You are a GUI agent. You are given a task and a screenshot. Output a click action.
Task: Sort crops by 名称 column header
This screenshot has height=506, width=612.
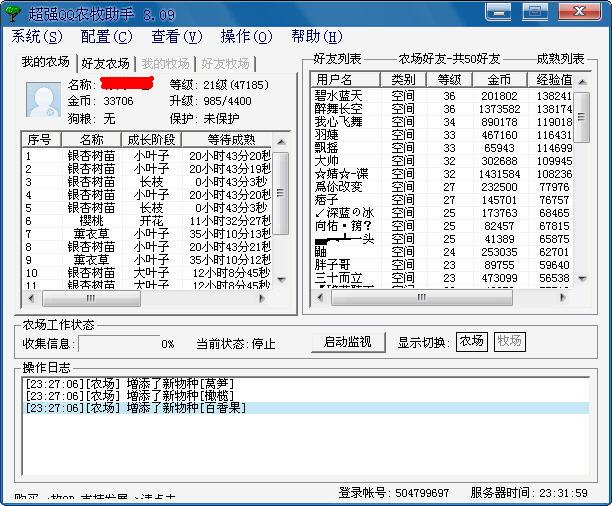pos(91,139)
